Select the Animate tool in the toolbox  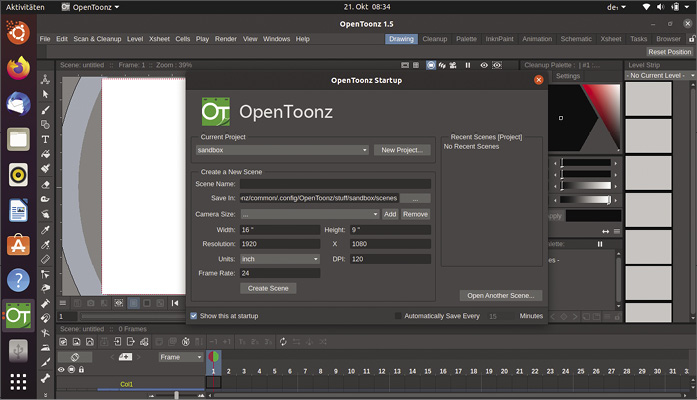pyautogui.click(x=45, y=80)
